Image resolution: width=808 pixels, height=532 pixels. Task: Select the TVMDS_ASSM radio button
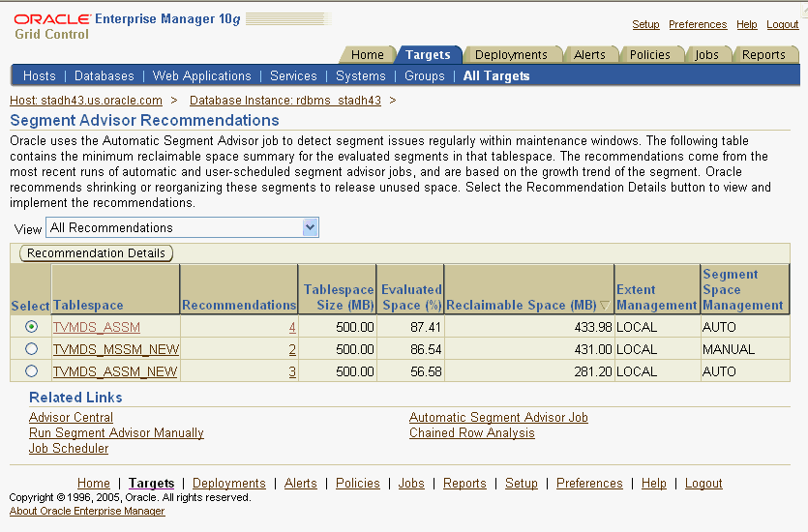pos(32,327)
